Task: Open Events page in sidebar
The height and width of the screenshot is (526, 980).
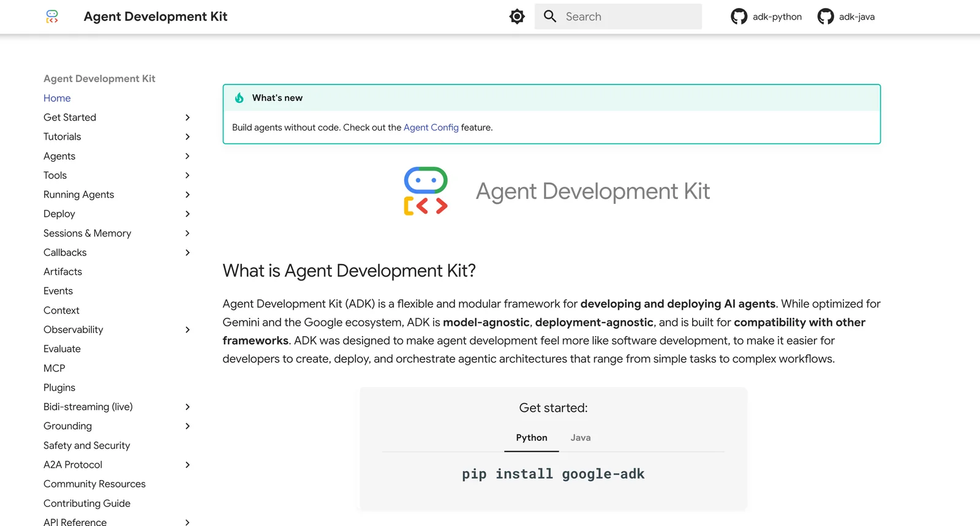Action: click(58, 291)
